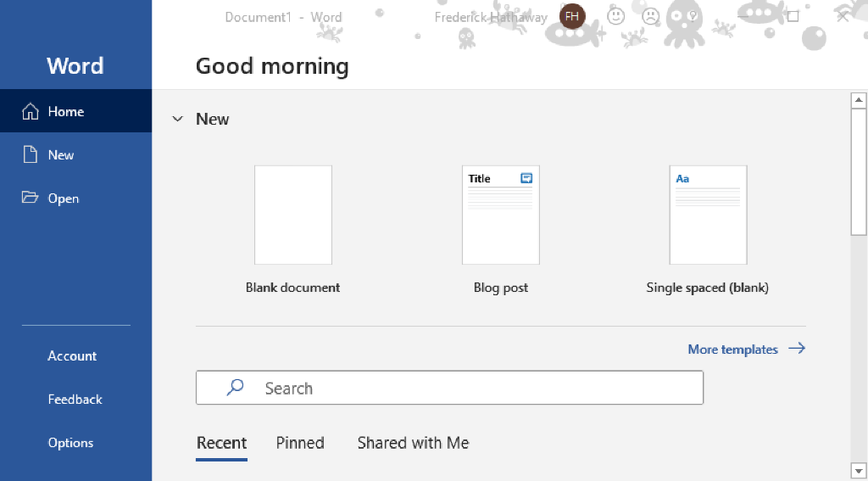The image size is (868, 481).
Task: Open the Account page
Action: [75, 355]
